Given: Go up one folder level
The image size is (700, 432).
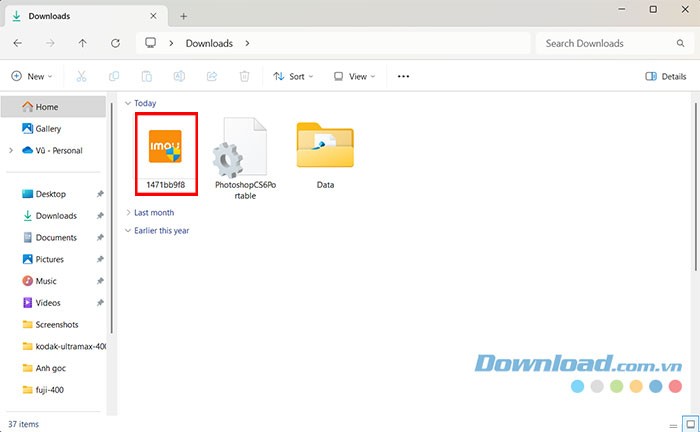Looking at the screenshot, I should click(82, 43).
